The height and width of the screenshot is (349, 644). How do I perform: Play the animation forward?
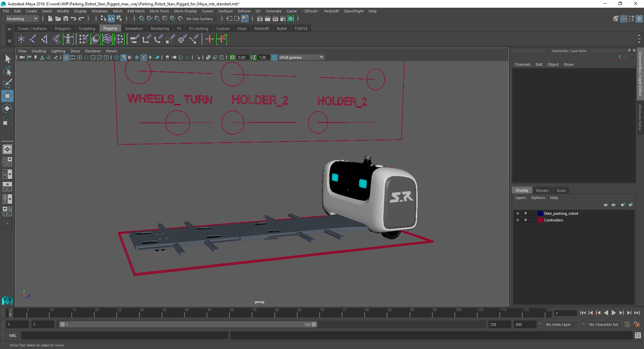(613, 313)
